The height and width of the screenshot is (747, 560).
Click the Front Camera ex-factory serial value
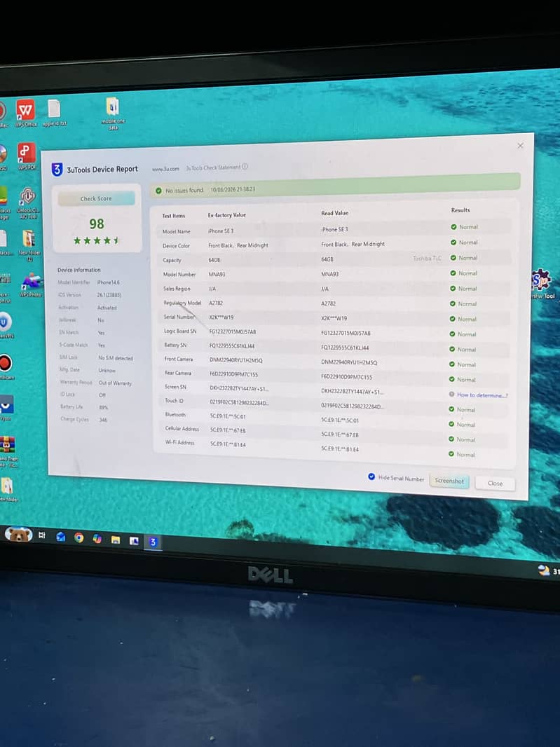tap(236, 360)
